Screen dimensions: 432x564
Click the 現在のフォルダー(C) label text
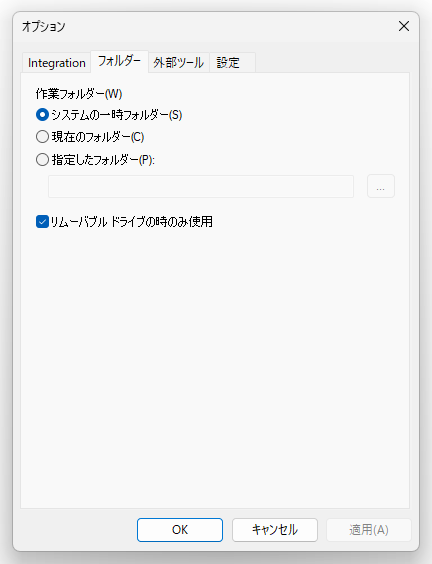tap(98, 137)
